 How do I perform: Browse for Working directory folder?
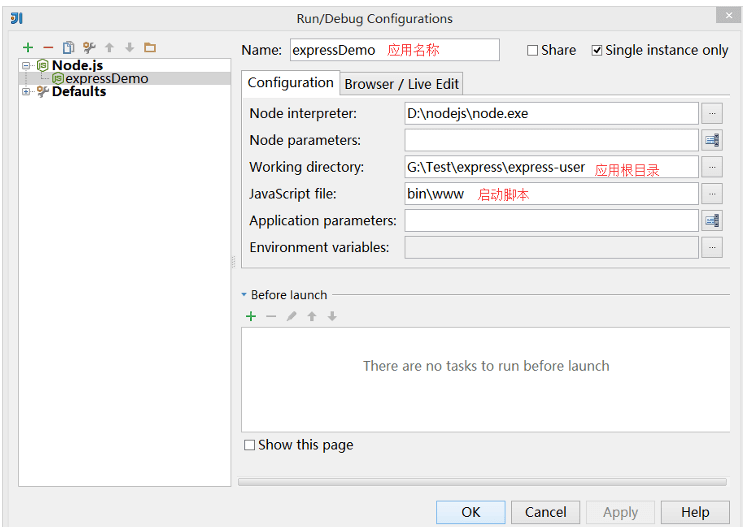[x=711, y=167]
